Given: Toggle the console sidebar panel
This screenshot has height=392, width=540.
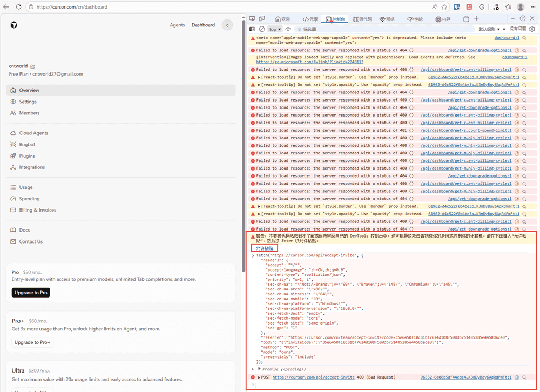Looking at the screenshot, I should 252,29.
